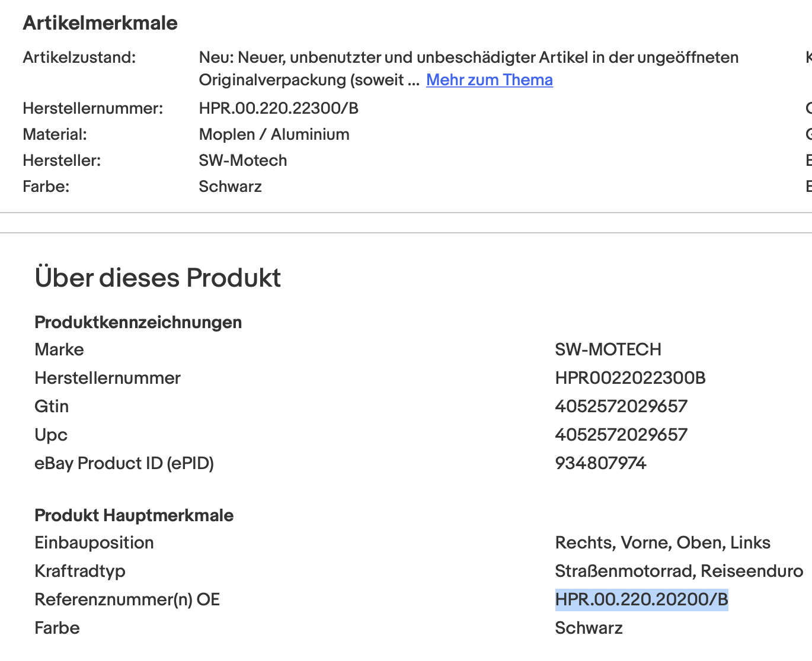Click the highlighted reference number HPR.00.220.20200/B

pyautogui.click(x=641, y=599)
